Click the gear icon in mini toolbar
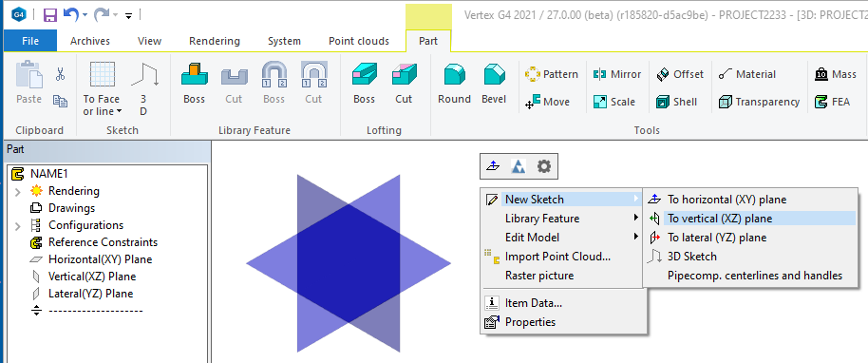This screenshot has height=363, width=868. (x=543, y=165)
